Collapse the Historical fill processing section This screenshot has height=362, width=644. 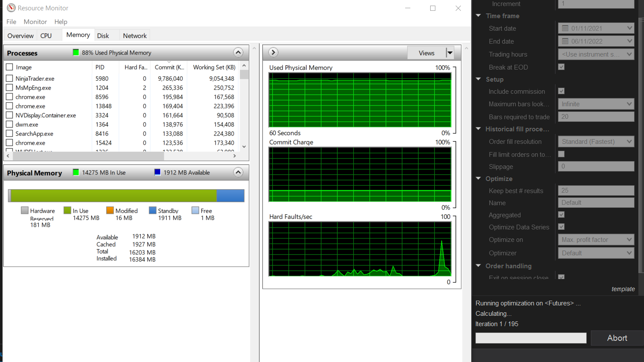coord(479,129)
